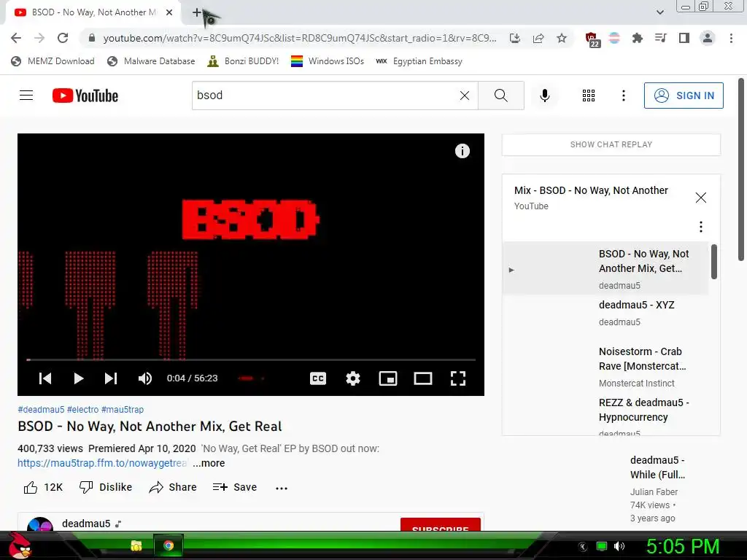Select Noisestorm - Crab Rave in playlist
Viewport: 747px width, 560px height.
[x=605, y=367]
